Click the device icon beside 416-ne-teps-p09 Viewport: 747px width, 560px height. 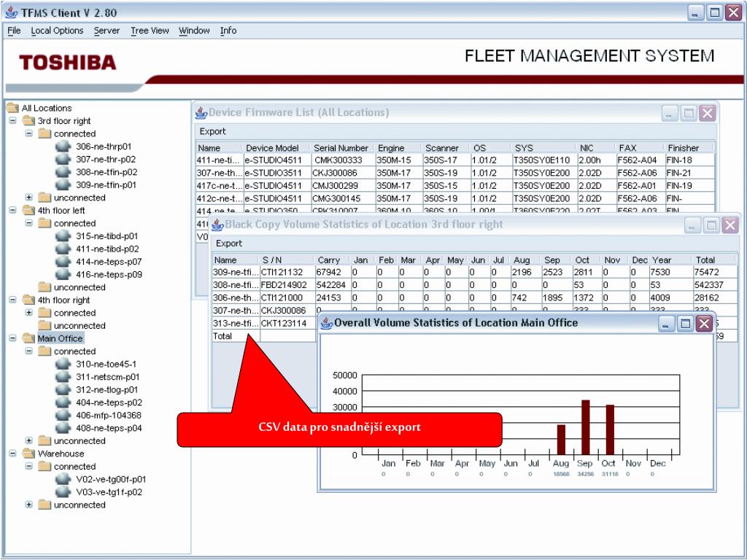point(63,275)
